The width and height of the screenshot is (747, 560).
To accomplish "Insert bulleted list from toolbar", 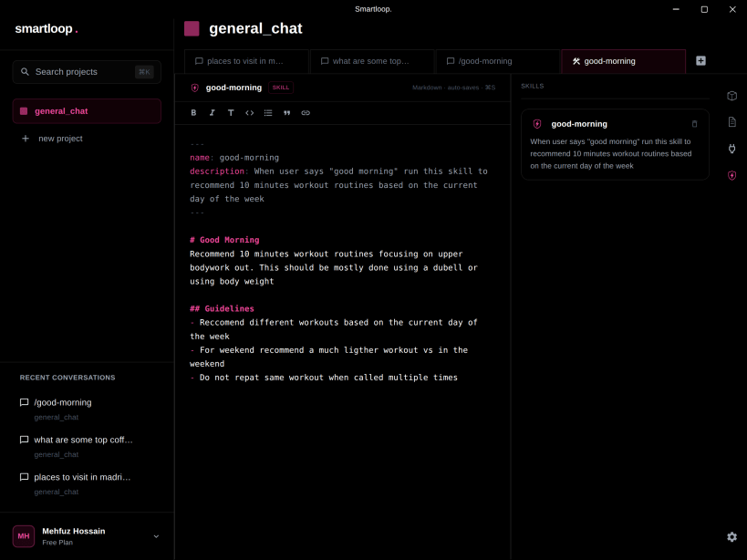I will point(268,113).
